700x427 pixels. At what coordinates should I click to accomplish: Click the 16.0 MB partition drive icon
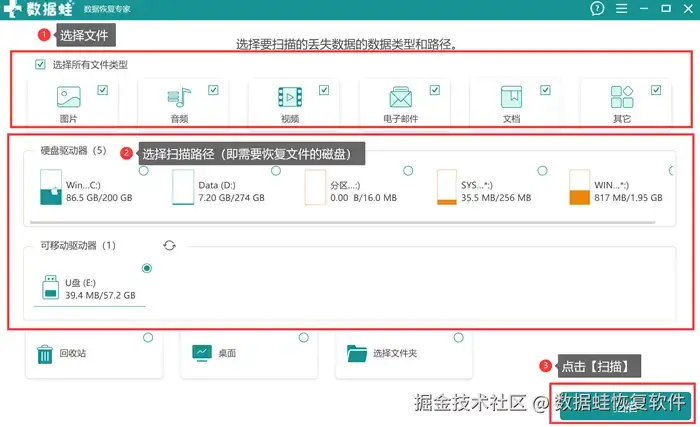pos(315,187)
